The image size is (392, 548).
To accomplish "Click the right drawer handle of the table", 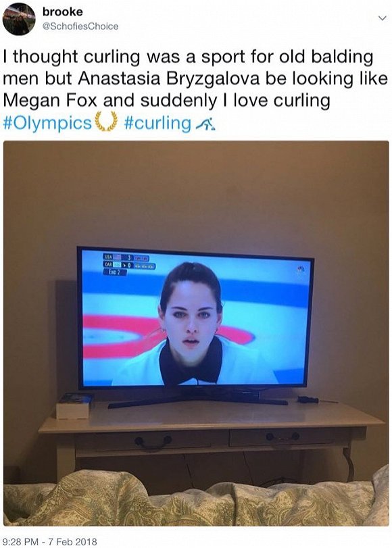I will point(283,437).
